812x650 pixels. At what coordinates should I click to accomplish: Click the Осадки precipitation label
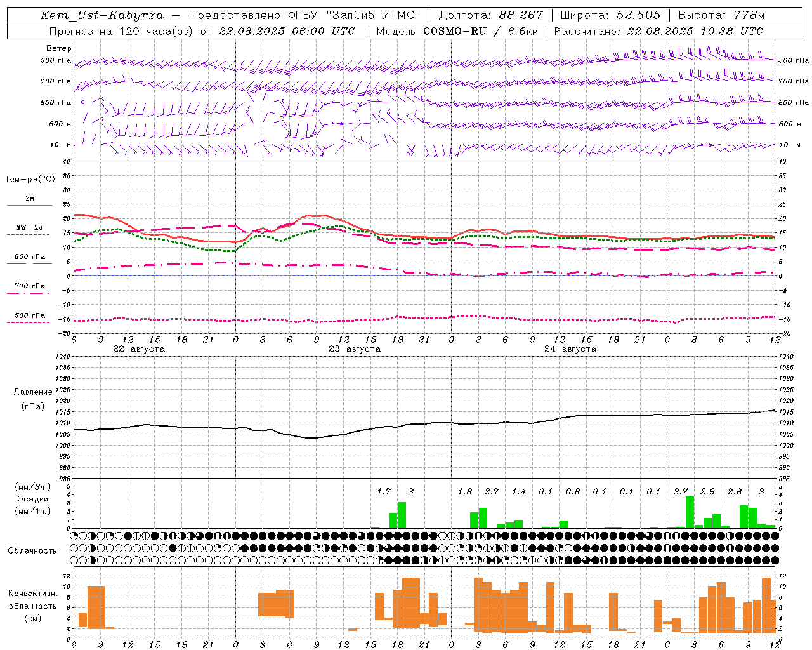point(32,500)
